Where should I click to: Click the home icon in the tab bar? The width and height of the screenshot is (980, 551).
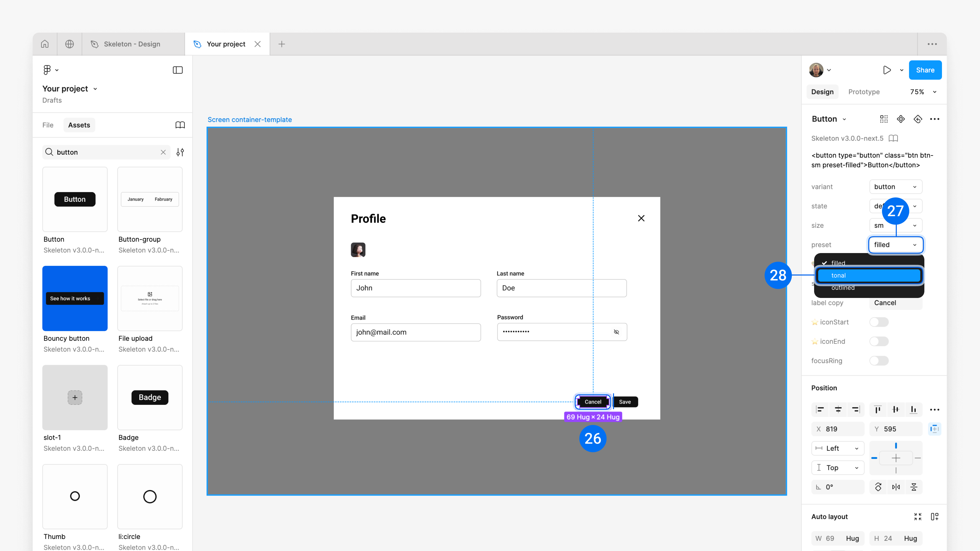45,44
